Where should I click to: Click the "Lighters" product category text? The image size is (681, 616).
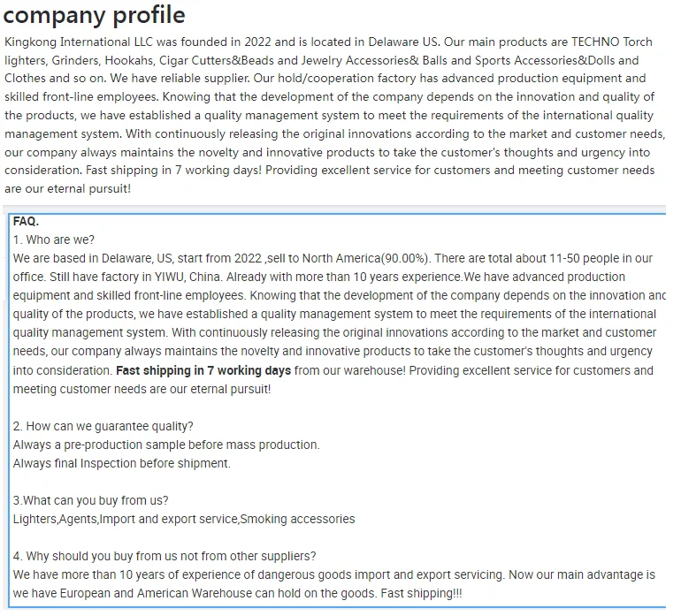[x=34, y=519]
